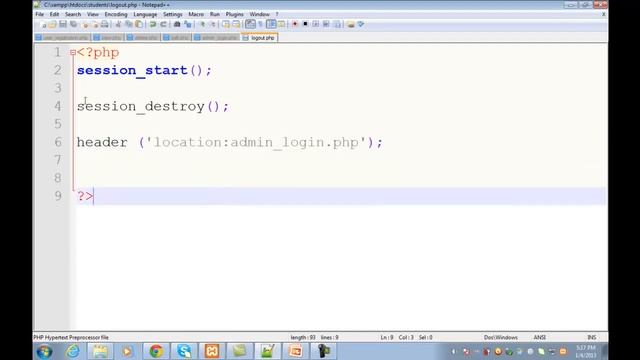640x360 pixels.
Task: Open the Windows Start menu
Action: (x=44, y=351)
